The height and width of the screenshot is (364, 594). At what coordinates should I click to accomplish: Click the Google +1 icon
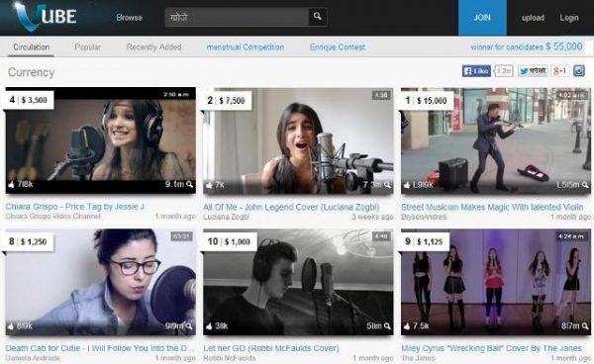coord(559,71)
